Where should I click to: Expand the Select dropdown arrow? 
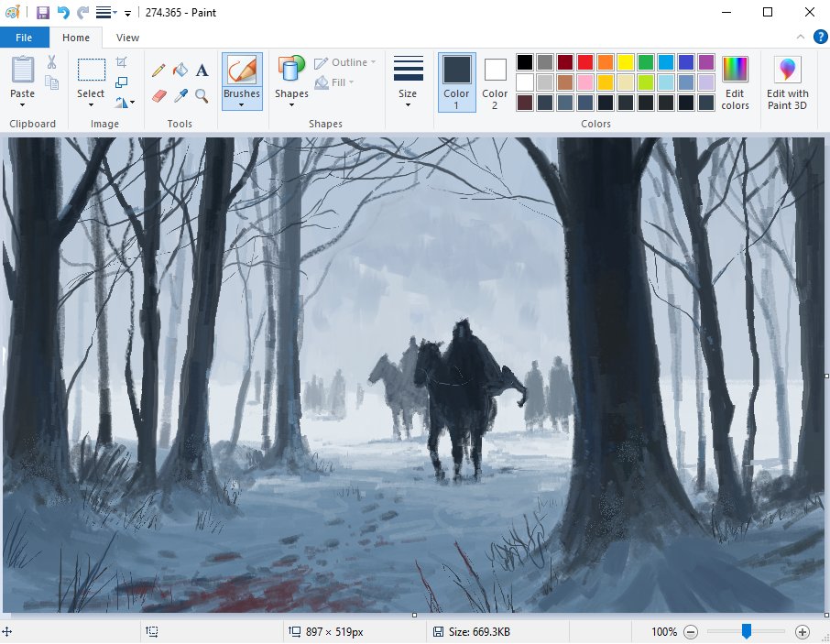(x=91, y=104)
